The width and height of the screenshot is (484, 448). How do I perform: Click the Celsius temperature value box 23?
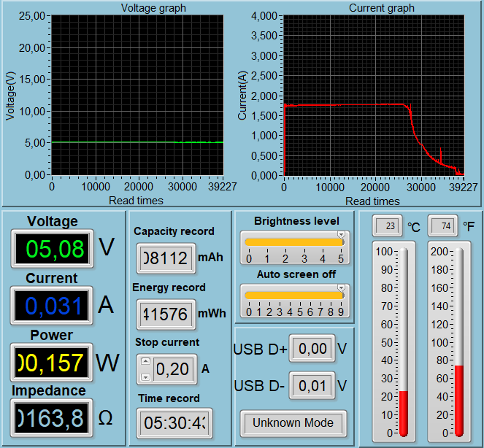click(x=388, y=226)
